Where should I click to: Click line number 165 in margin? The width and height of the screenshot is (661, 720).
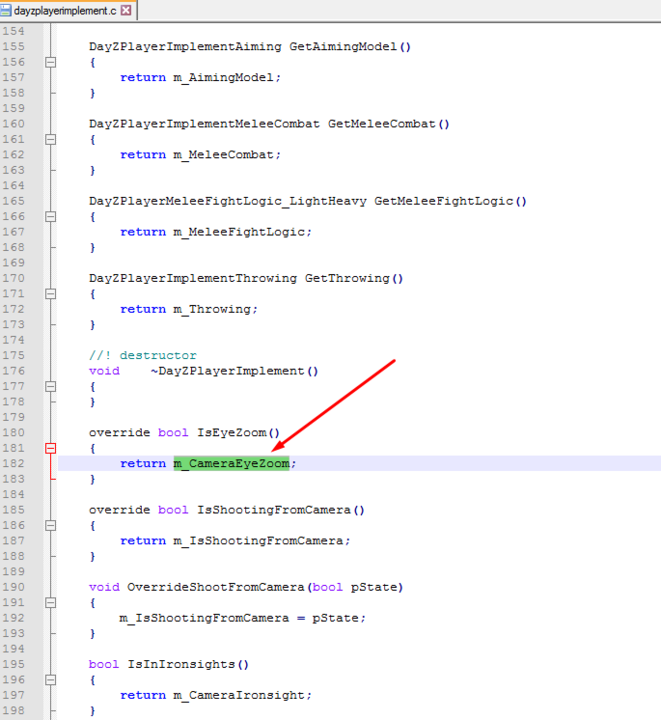point(13,201)
